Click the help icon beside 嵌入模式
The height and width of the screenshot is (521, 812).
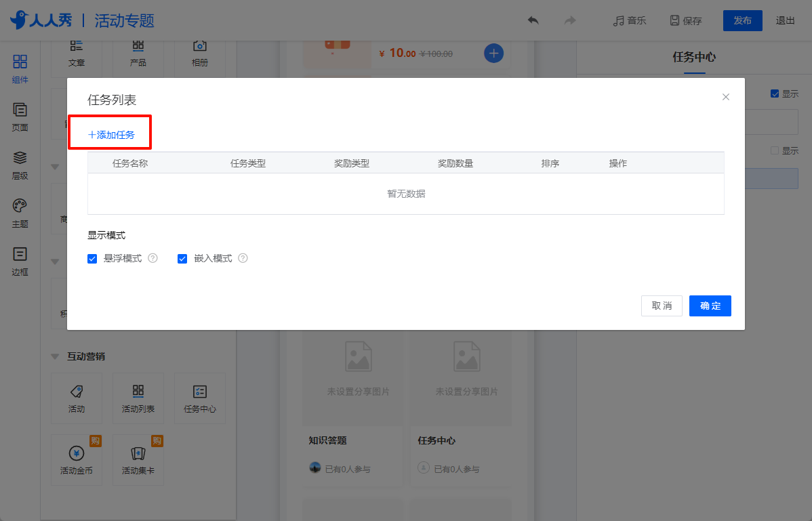[x=243, y=258]
